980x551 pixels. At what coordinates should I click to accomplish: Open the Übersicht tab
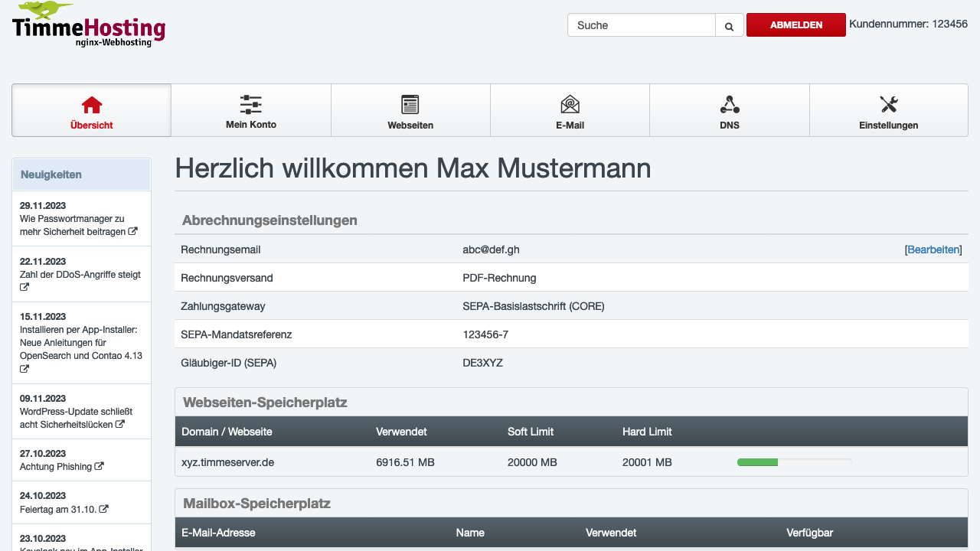point(91,110)
